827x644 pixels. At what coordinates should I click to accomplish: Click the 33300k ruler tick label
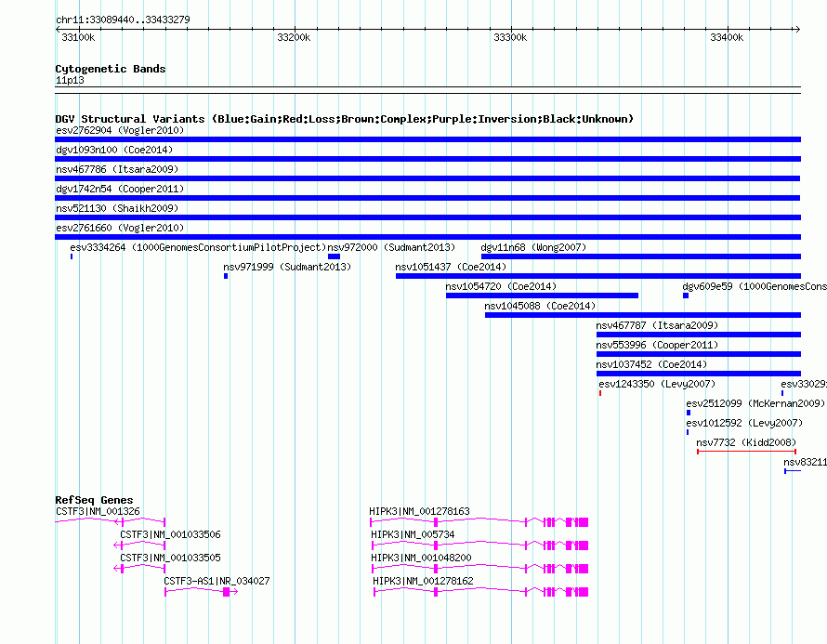click(510, 37)
